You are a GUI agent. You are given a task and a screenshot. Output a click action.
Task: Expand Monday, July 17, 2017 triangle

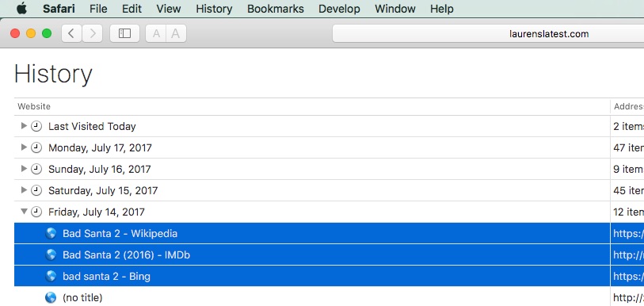click(x=24, y=147)
